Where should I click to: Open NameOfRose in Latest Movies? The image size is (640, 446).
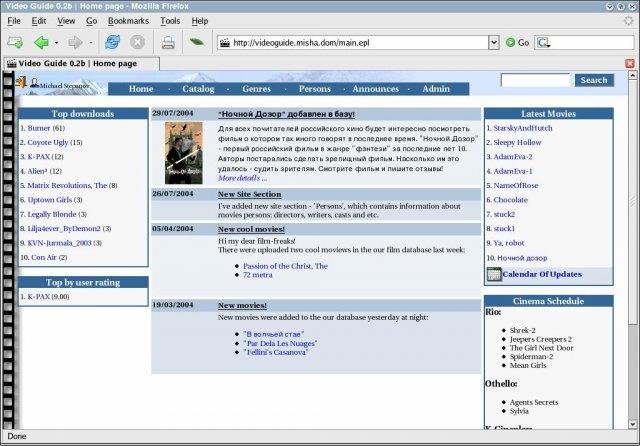tap(516, 186)
